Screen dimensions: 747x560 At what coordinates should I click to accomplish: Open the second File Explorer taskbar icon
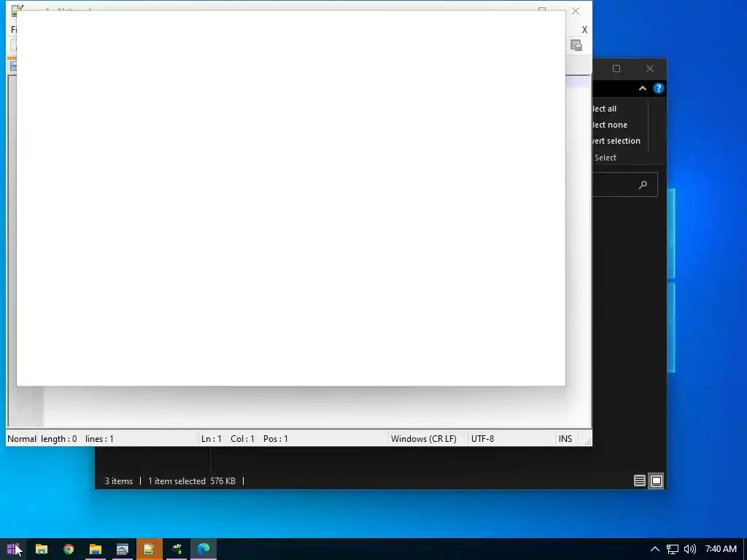tap(96, 549)
